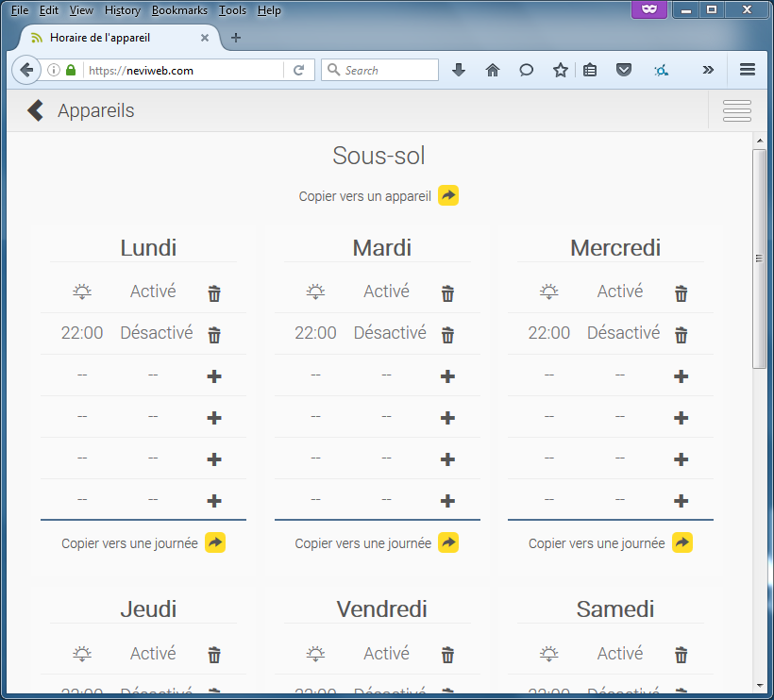Click the browser Search input field
Screen dimensions: 774x700
pos(389,70)
